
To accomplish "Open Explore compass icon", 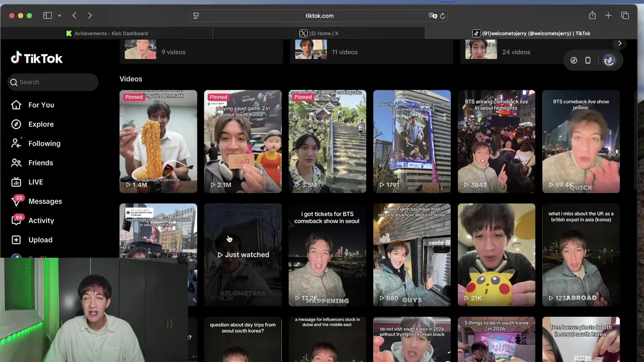I will [16, 124].
